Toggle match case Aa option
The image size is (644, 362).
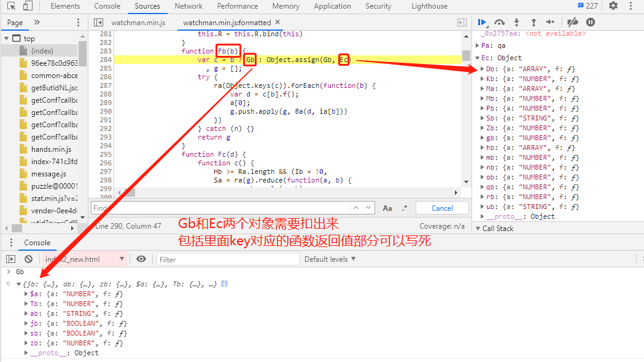tap(387, 208)
